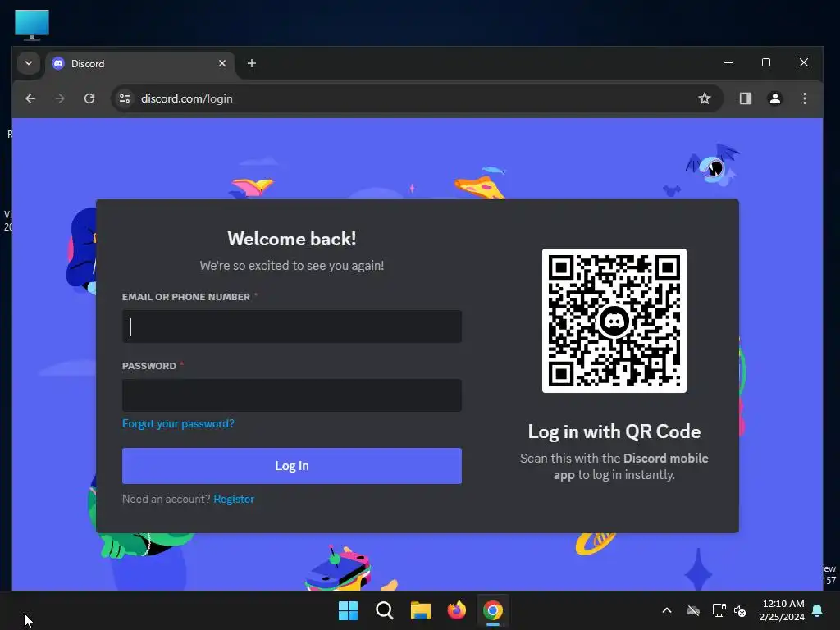
Task: Click the Discord favicon in tab
Action: 58,63
